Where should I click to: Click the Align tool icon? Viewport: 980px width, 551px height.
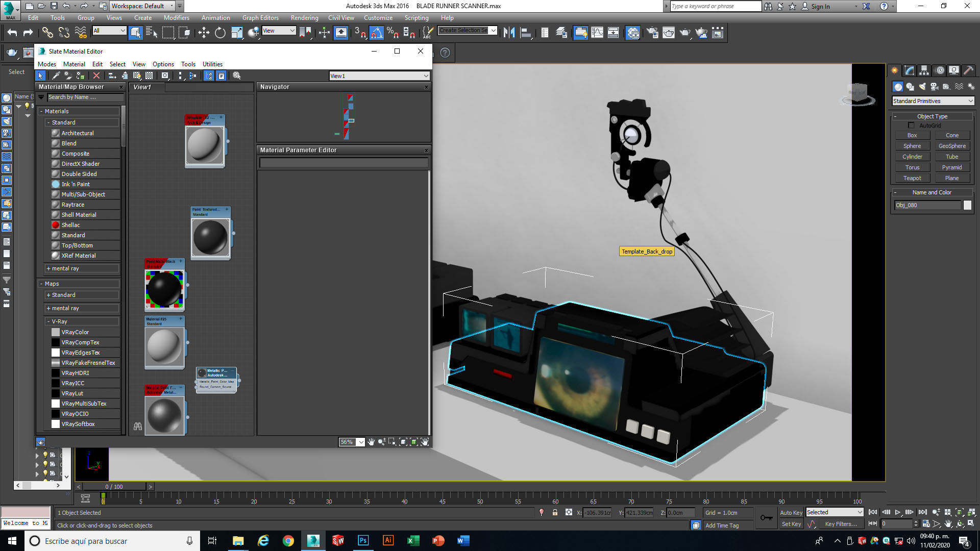[x=525, y=33]
